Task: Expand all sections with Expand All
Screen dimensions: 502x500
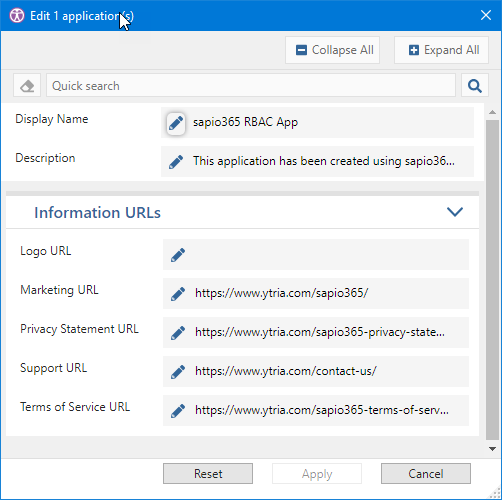Action: pyautogui.click(x=441, y=50)
